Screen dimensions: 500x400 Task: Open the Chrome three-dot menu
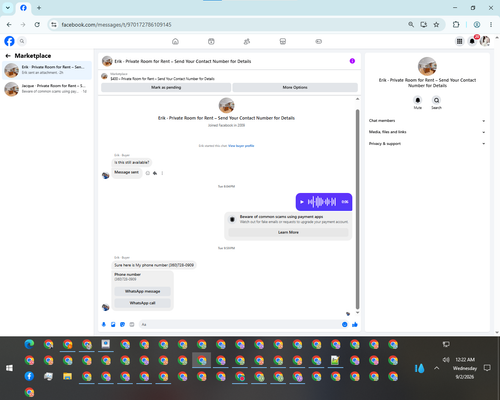click(x=491, y=25)
